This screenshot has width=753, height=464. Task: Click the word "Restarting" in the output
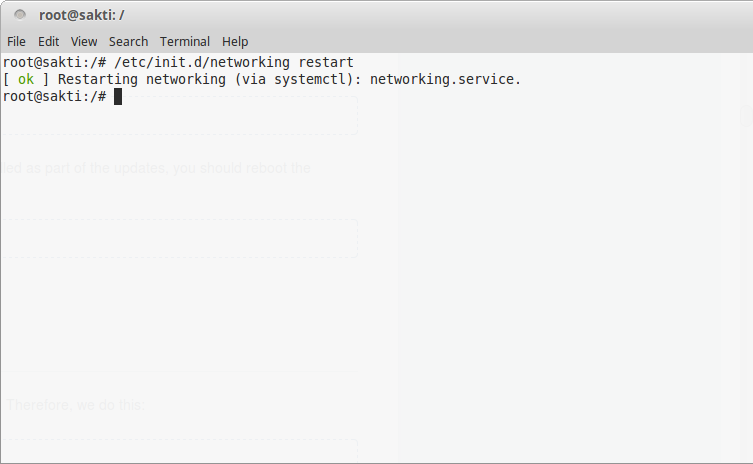[x=98, y=79]
